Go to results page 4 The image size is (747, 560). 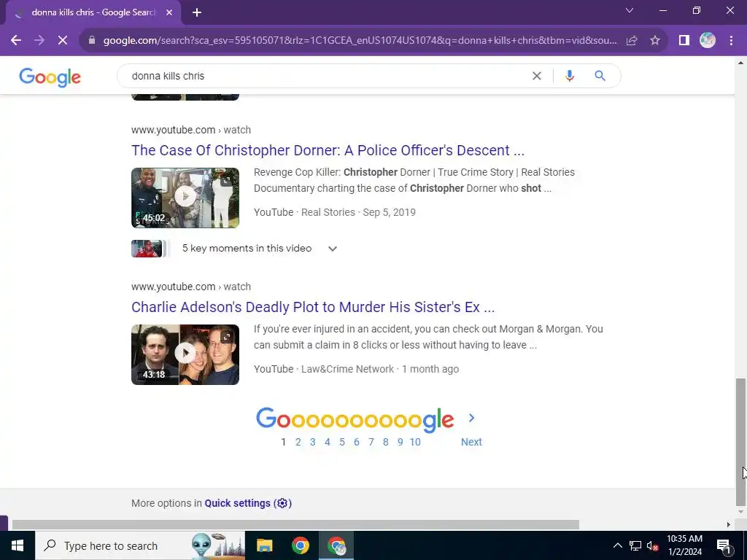(328, 442)
